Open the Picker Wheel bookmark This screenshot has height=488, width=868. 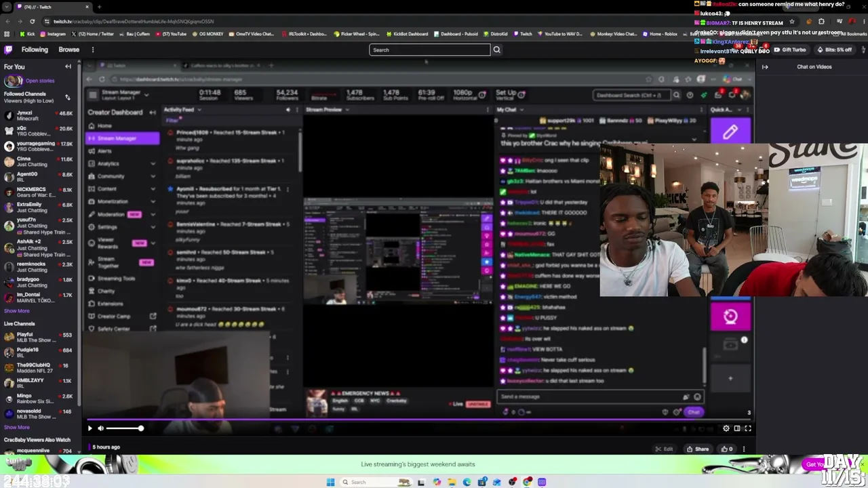point(357,34)
